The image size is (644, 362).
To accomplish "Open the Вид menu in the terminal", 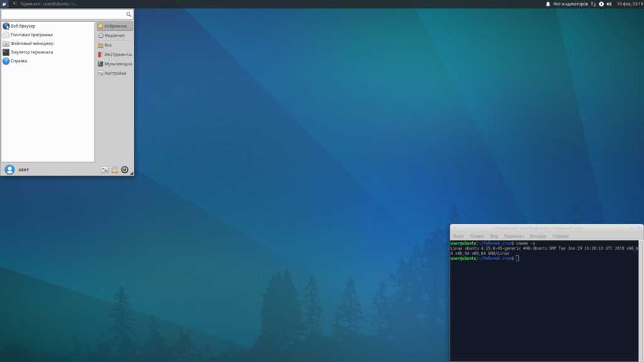I will click(494, 236).
